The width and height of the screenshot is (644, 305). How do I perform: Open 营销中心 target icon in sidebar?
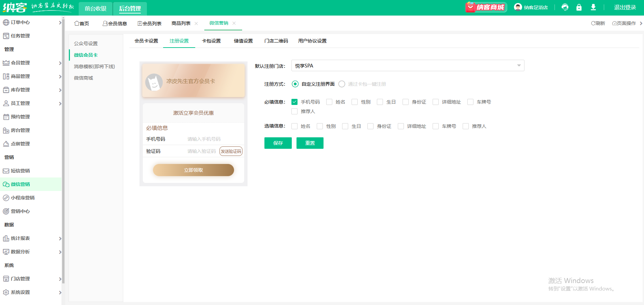pos(6,211)
